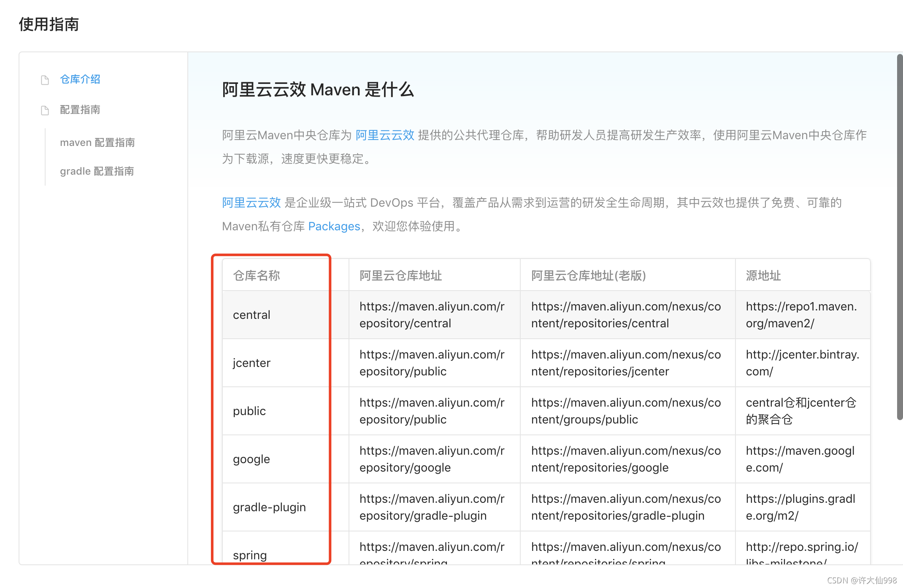Click the jcenter repository name cell
This screenshot has width=903, height=588.
(251, 363)
